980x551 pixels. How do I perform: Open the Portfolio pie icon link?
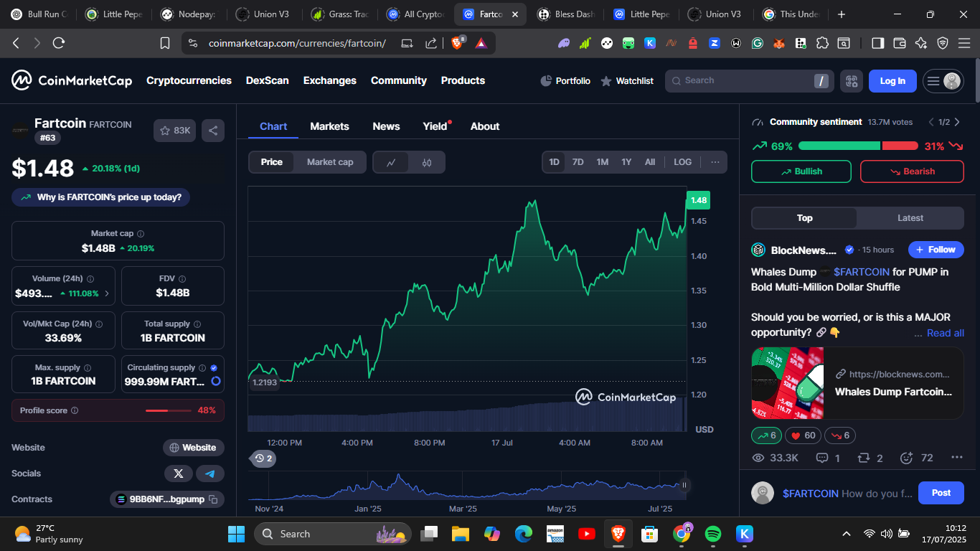point(565,81)
